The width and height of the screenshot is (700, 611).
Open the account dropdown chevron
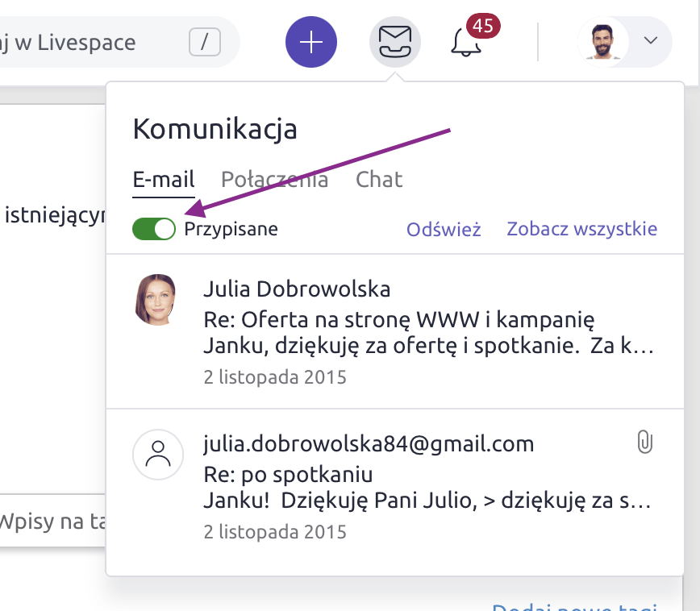(650, 42)
